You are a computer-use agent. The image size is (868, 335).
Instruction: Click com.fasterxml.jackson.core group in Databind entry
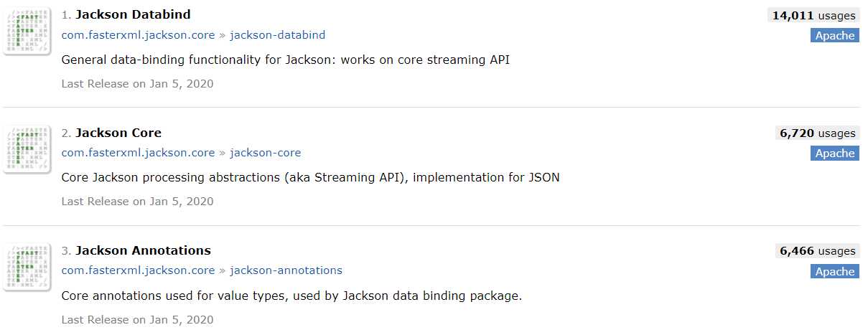(x=138, y=34)
